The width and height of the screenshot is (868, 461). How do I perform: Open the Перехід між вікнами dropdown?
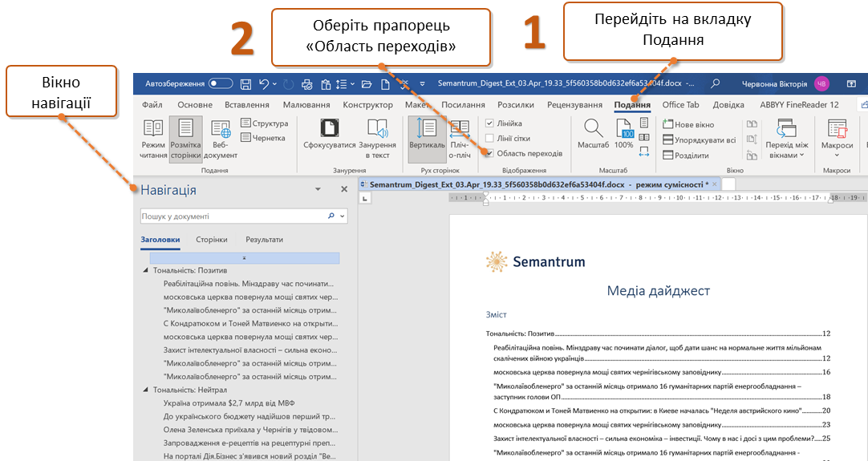coord(787,140)
